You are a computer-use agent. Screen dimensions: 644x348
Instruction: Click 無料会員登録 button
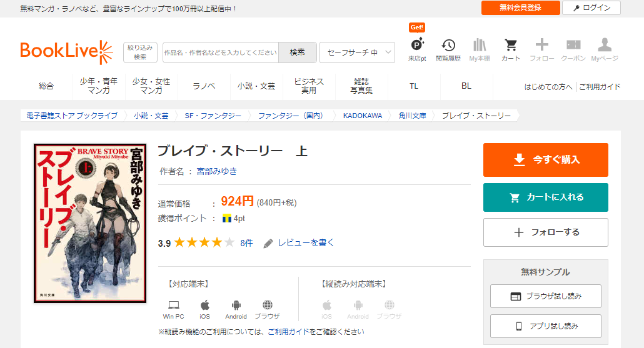pyautogui.click(x=520, y=7)
